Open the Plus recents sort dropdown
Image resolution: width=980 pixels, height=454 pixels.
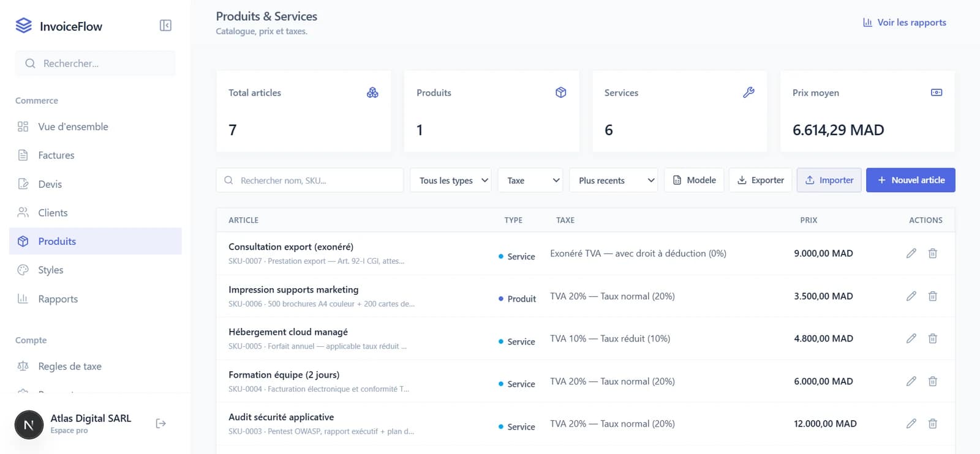(614, 180)
